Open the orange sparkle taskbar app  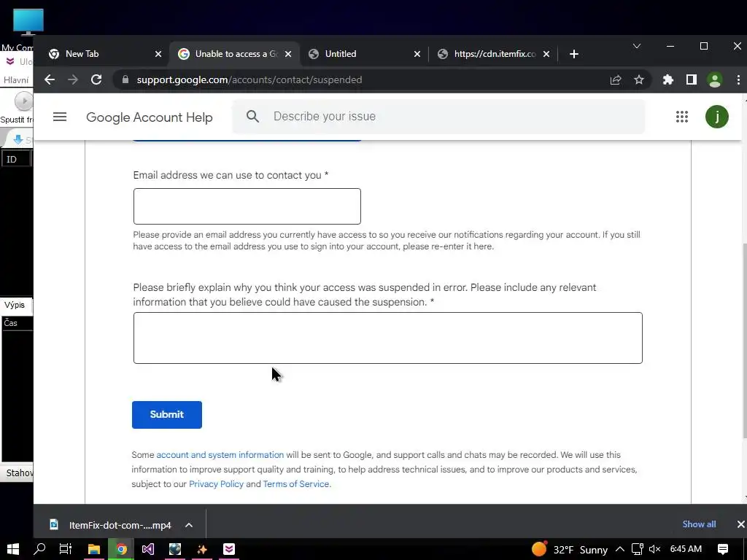coord(202,549)
